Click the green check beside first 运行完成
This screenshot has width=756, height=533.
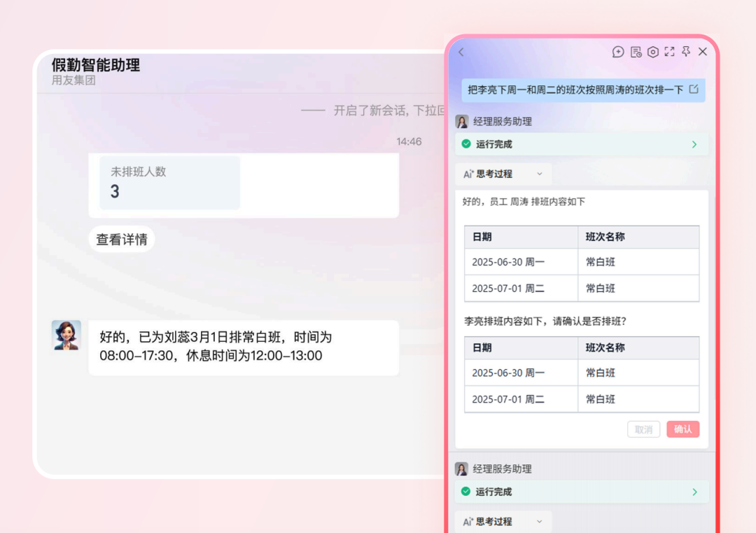click(466, 144)
